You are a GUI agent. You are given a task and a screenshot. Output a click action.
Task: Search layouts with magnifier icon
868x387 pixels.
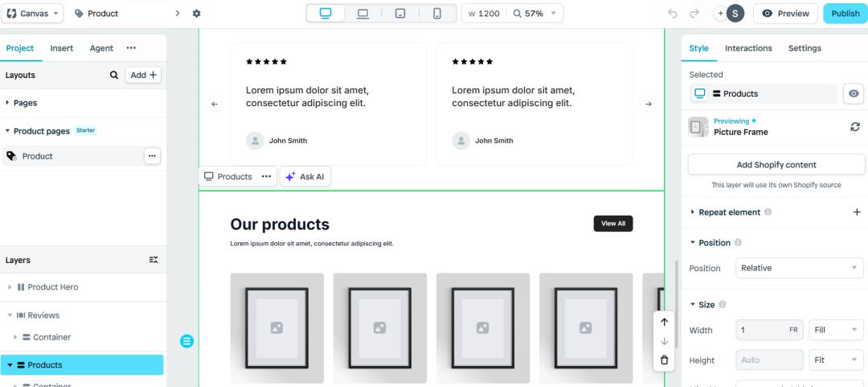114,75
